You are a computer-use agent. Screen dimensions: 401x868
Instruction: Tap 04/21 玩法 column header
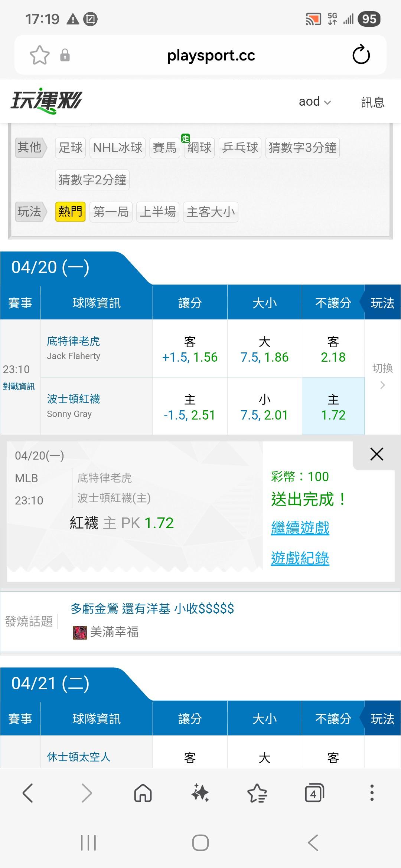[382, 719]
